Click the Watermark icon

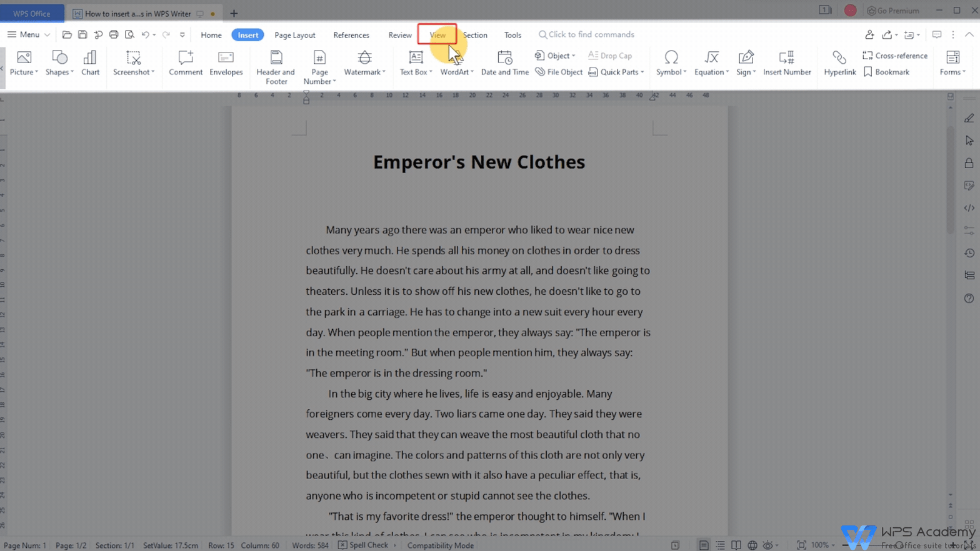364,57
